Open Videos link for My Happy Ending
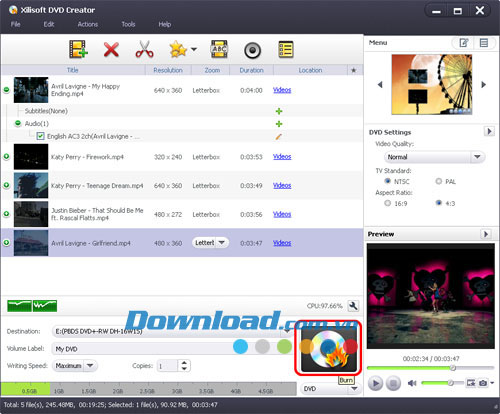Image resolution: width=500 pixels, height=414 pixels. tap(282, 90)
